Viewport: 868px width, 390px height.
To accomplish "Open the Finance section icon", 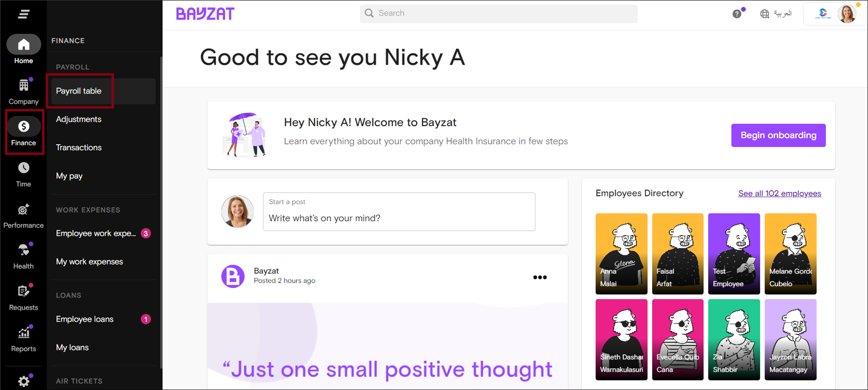I will (23, 126).
